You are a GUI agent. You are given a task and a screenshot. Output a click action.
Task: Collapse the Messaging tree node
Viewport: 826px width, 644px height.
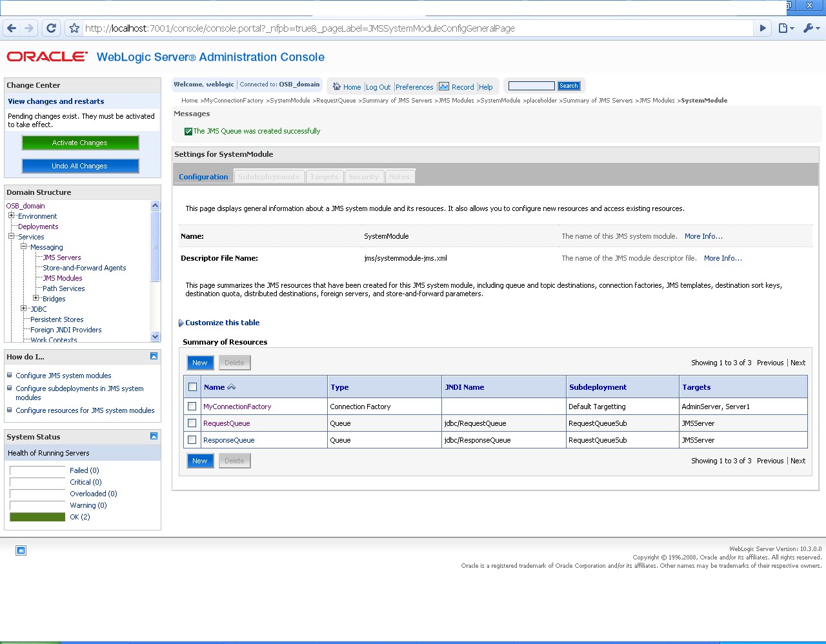tap(23, 247)
